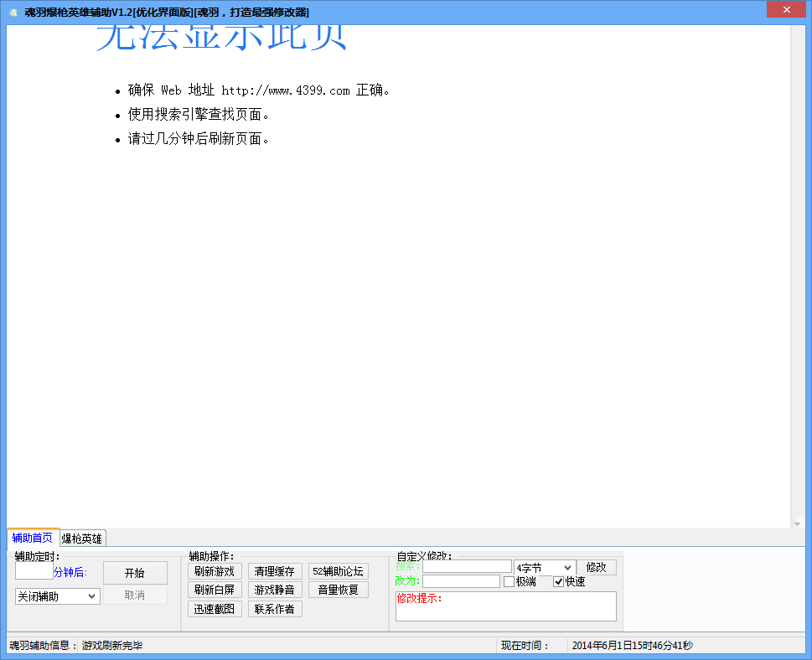This screenshot has width=812, height=660.
Task: Open the 爆枪英雄 tab
Action: (82, 539)
